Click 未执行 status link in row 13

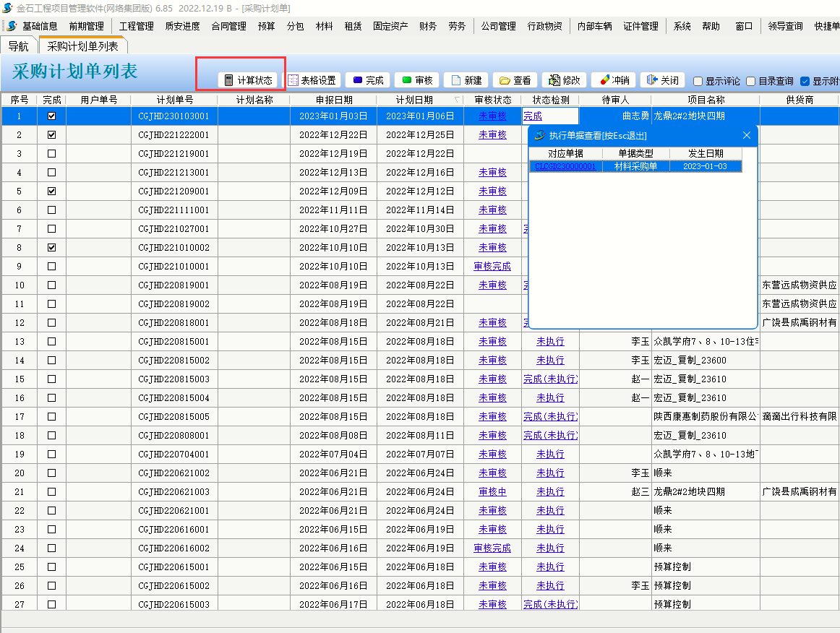coord(550,342)
